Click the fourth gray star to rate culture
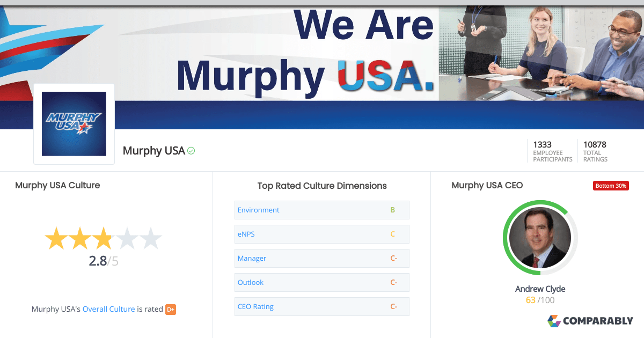The width and height of the screenshot is (644, 338). point(128,238)
